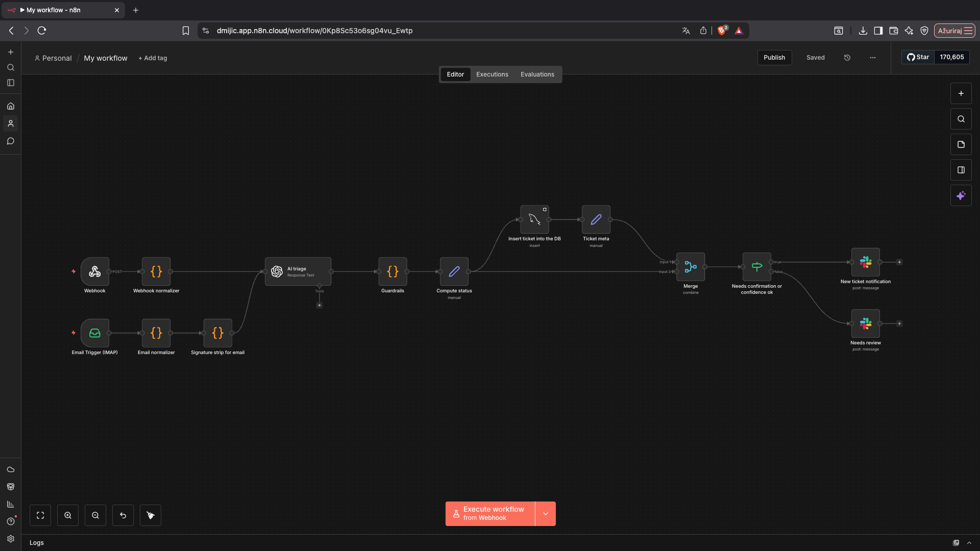This screenshot has height=551, width=980.
Task: Switch to the Executions tab
Action: click(x=492, y=74)
